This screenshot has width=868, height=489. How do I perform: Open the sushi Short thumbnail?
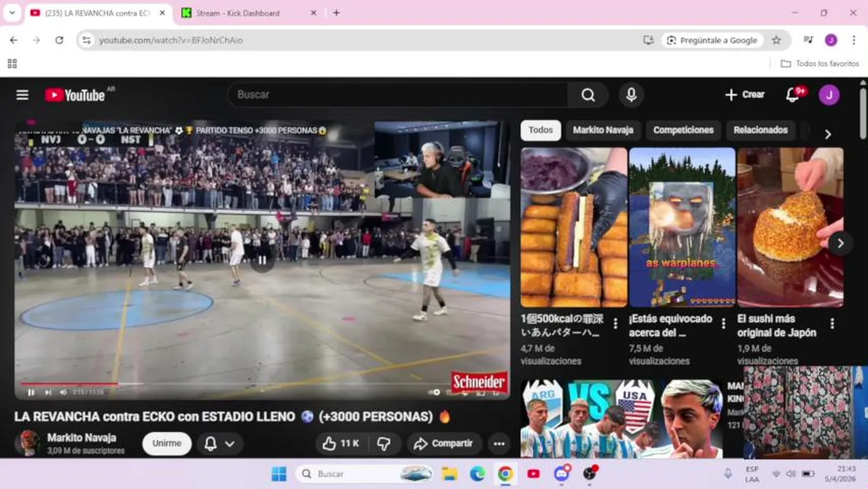791,228
